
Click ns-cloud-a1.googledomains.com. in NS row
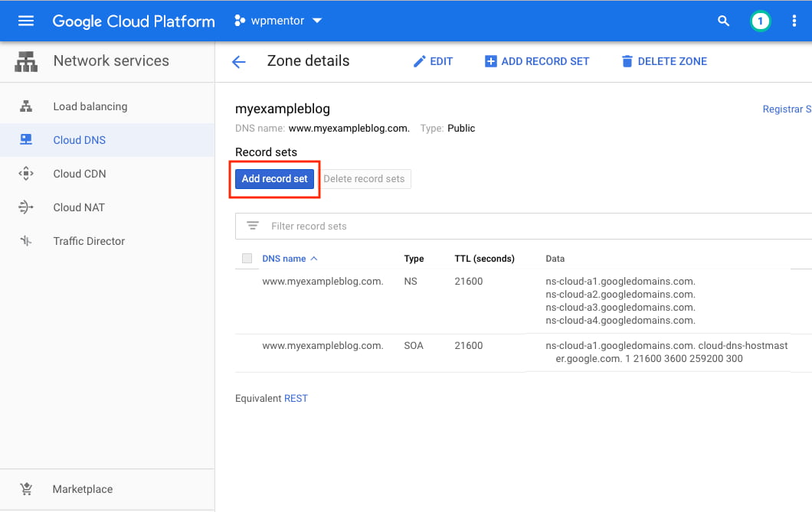[x=620, y=282]
